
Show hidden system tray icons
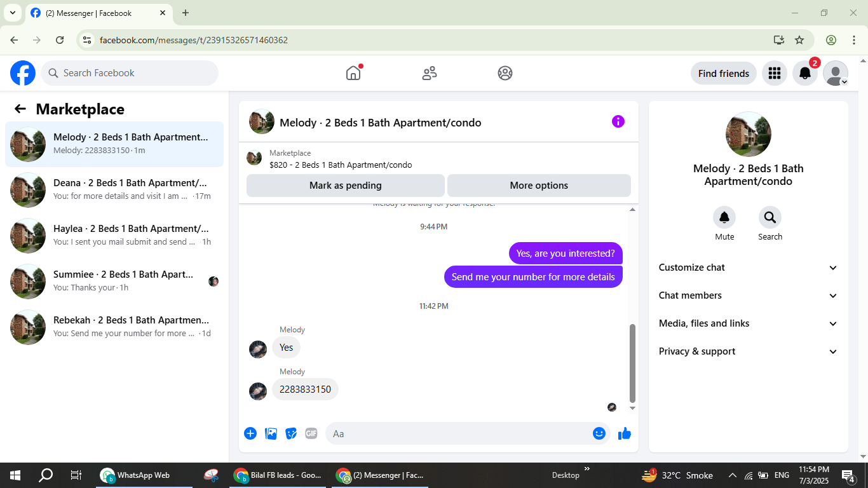pyautogui.click(x=732, y=475)
